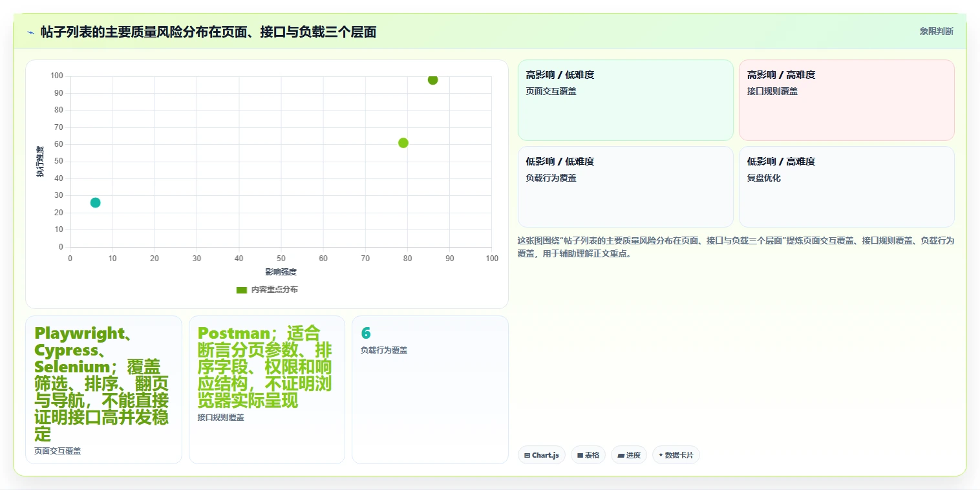Screen dimensions: 980x490
Task: Open the 低影响 / 低难度 quadrant card
Action: coord(626,187)
